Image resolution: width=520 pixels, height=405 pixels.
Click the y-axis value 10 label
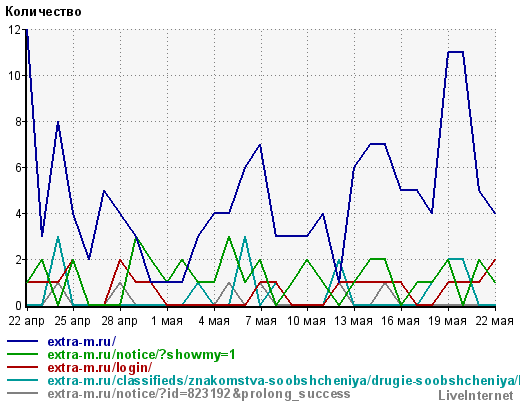[x=14, y=76]
